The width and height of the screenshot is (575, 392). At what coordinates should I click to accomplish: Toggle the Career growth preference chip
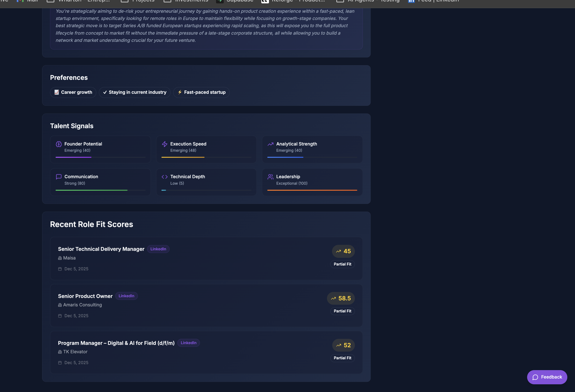(73, 92)
